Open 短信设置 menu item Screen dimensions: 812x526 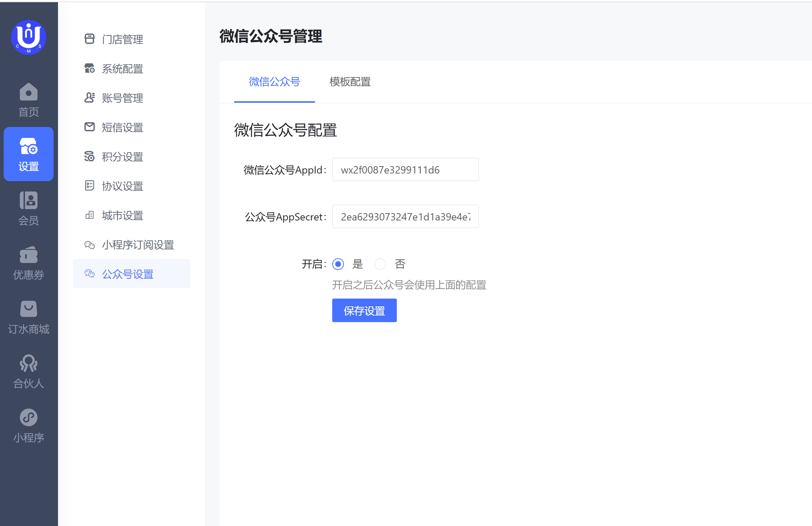tap(131, 127)
